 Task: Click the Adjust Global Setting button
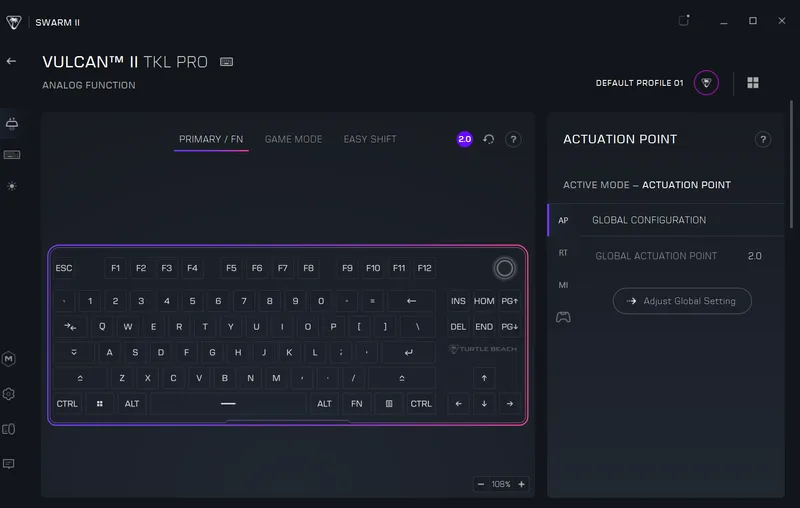682,301
